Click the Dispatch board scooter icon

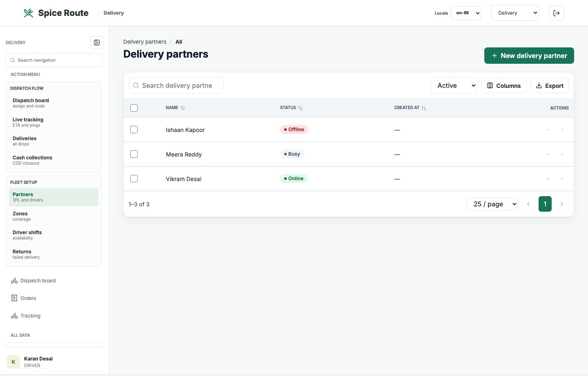tap(14, 281)
